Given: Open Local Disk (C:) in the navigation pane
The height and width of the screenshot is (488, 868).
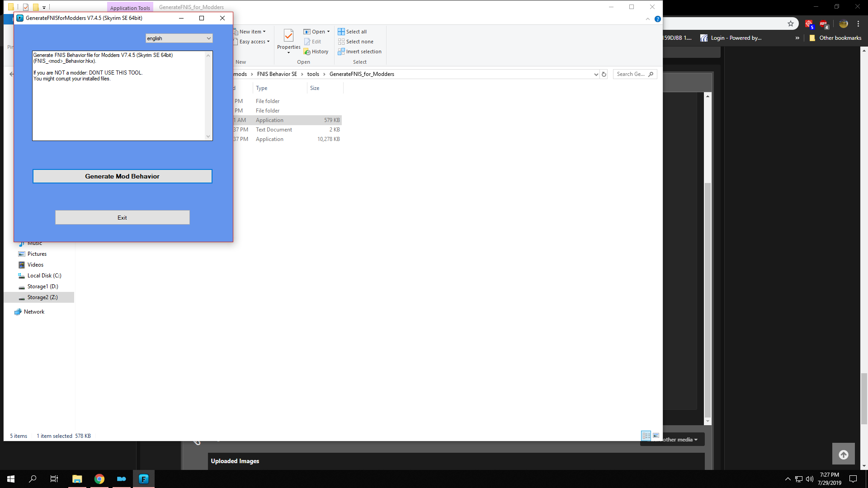Looking at the screenshot, I should coord(44,276).
